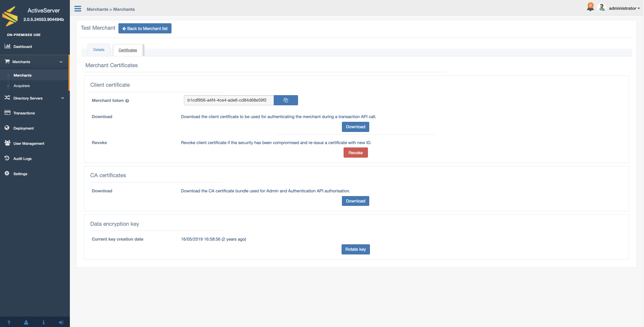The width and height of the screenshot is (644, 327).
Task: Click the Client certificate heading
Action: (110, 85)
